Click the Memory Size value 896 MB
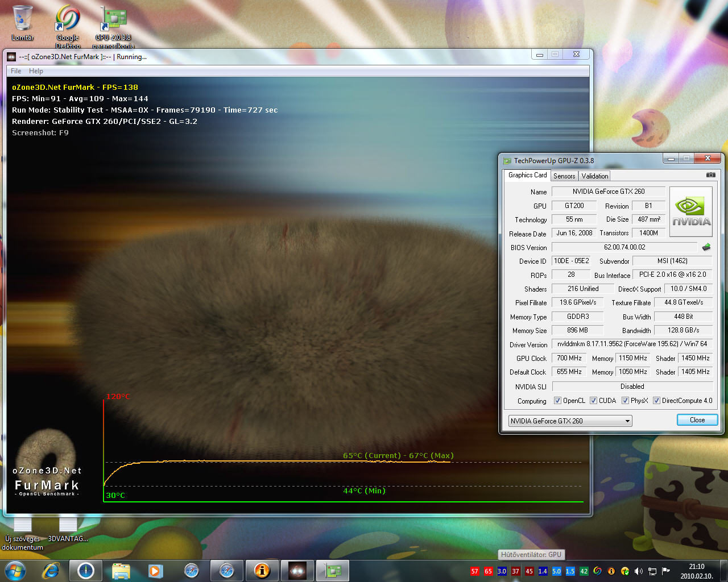Screen dimensions: 728x582 [577, 330]
